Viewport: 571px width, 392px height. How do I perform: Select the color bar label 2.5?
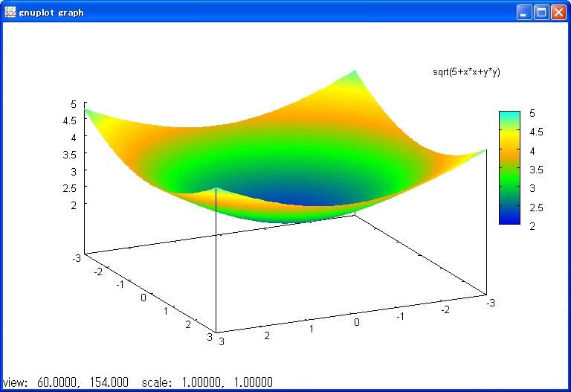point(536,208)
